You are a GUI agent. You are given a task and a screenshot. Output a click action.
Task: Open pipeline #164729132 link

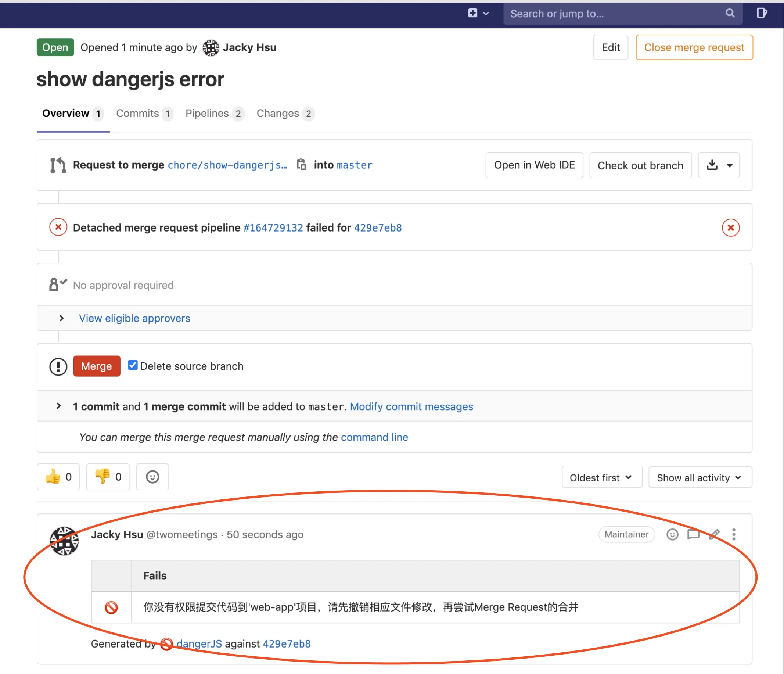pos(273,228)
